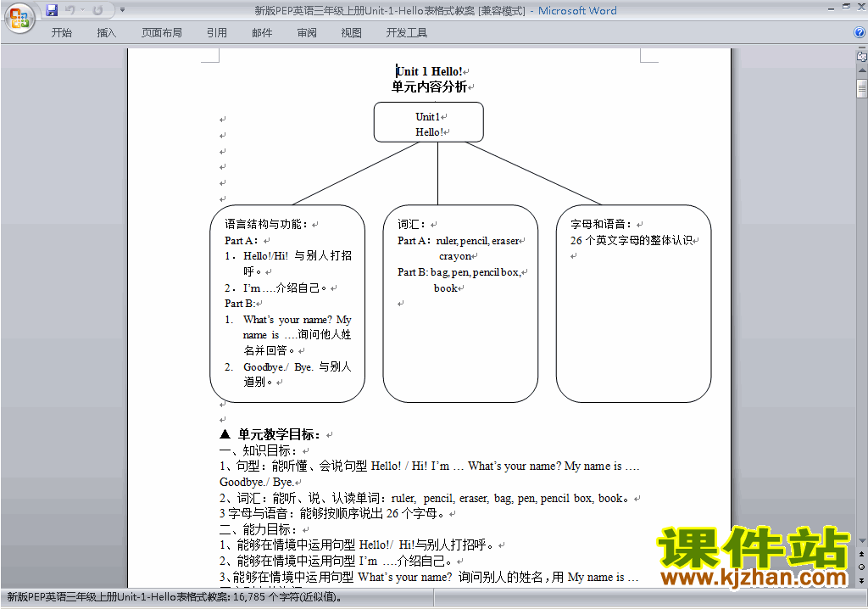The height and width of the screenshot is (609, 868).
Task: Click the Undo arrow in Quick Access toolbar
Action: click(x=70, y=10)
